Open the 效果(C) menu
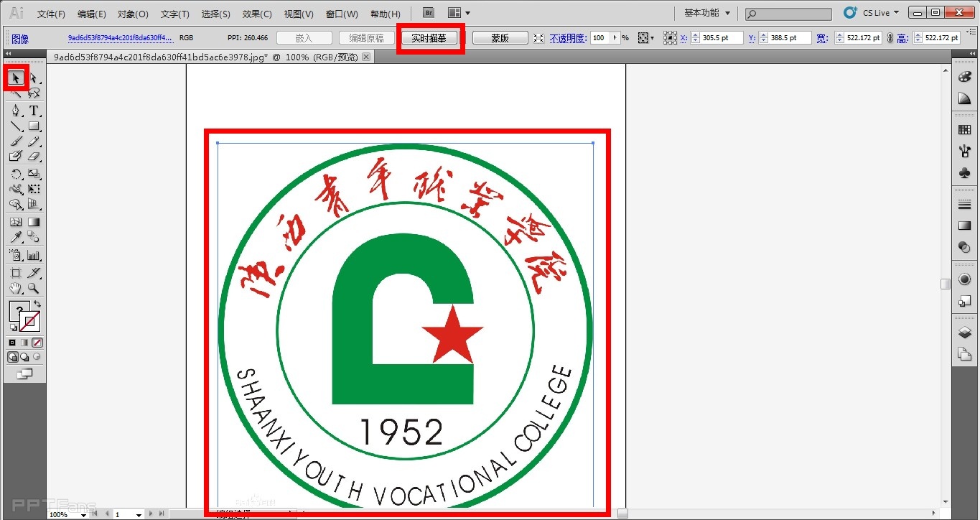Viewport: 980px width, 520px height. (257, 14)
